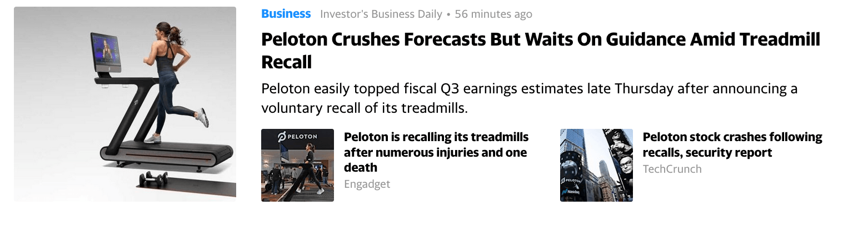Click the treadmill belt base in photo
The width and height of the screenshot is (868, 230).
pyautogui.click(x=167, y=153)
